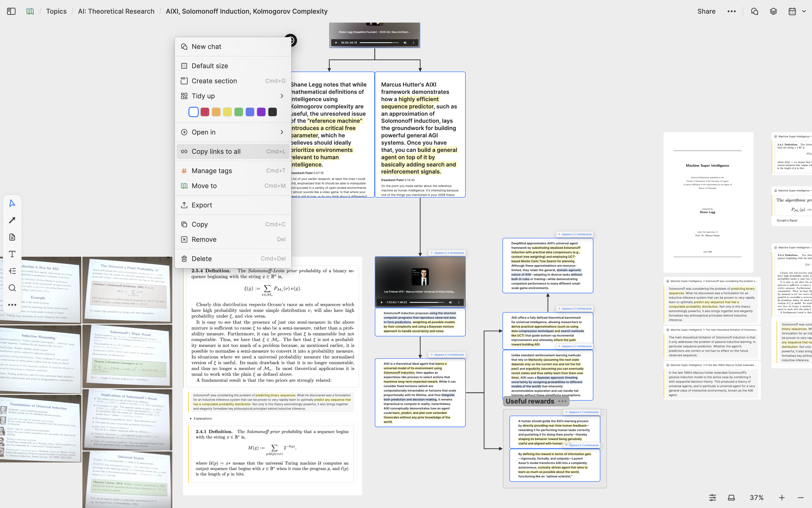This screenshot has width=812, height=508.
Task: Choose Export from context menu
Action: coord(233,205)
